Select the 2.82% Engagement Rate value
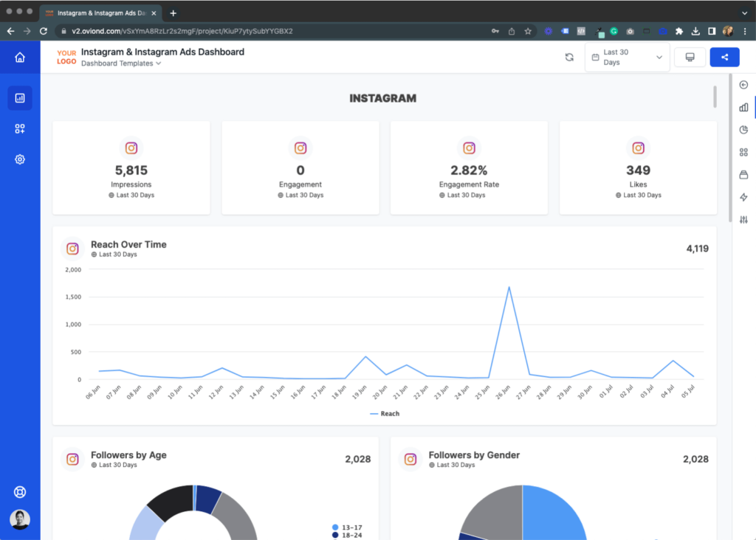Screen dimensions: 756x540 point(469,170)
